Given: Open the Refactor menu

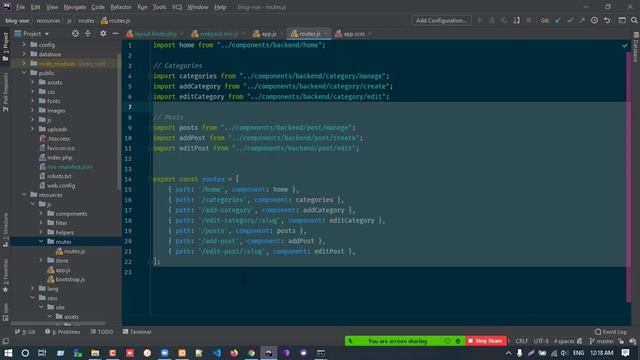Looking at the screenshot, I should 121,7.
